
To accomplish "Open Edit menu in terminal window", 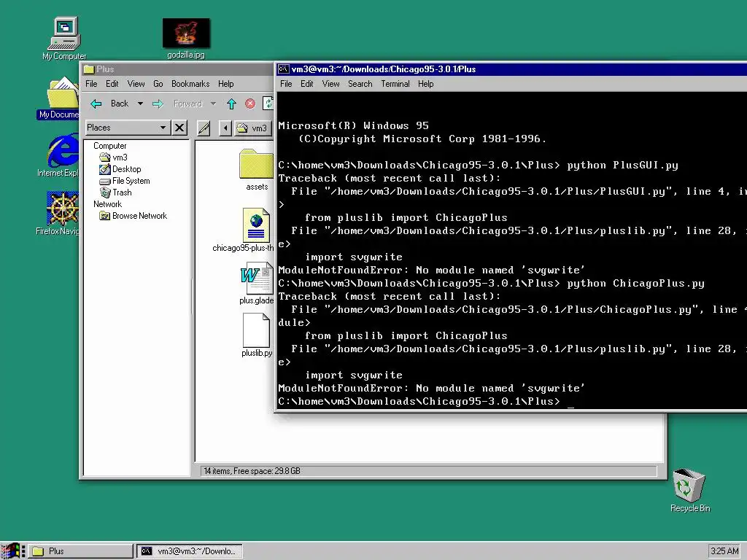I will point(307,84).
